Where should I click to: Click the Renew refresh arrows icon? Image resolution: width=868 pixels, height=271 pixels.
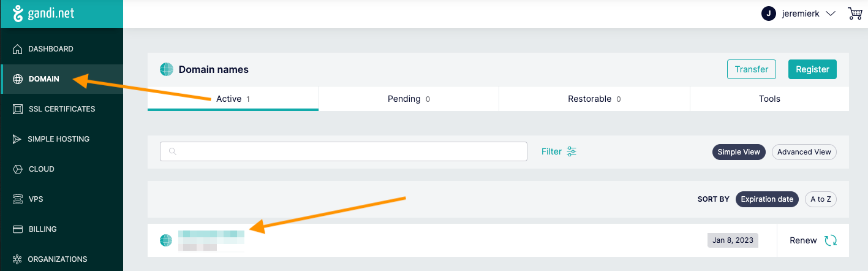click(831, 240)
